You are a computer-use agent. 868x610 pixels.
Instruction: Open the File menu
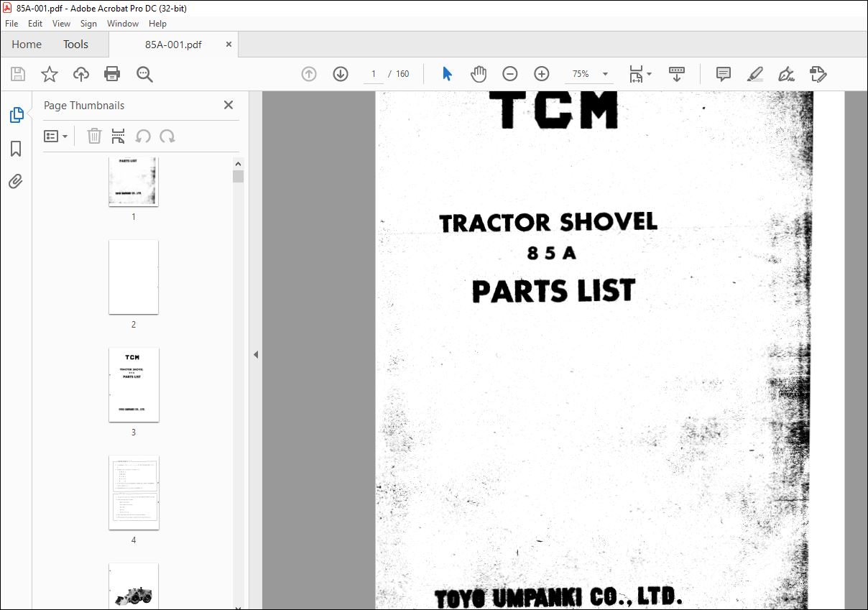pyautogui.click(x=11, y=24)
